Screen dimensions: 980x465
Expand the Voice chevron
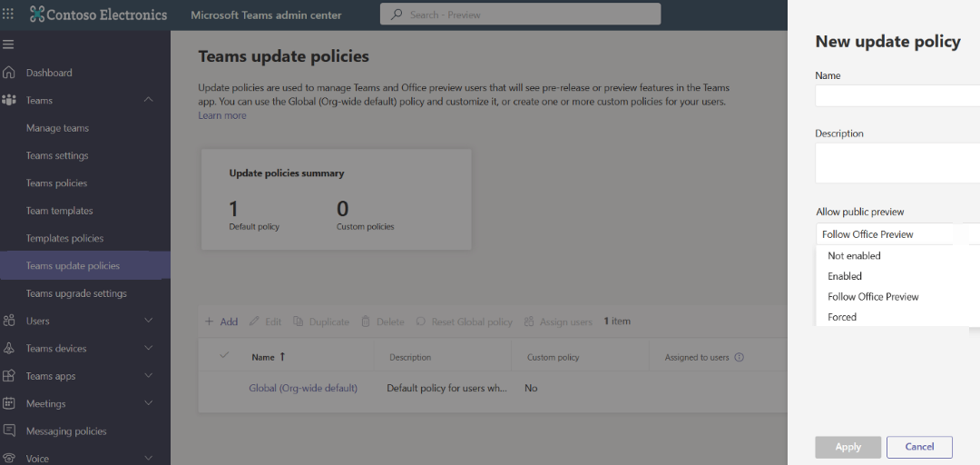(148, 458)
